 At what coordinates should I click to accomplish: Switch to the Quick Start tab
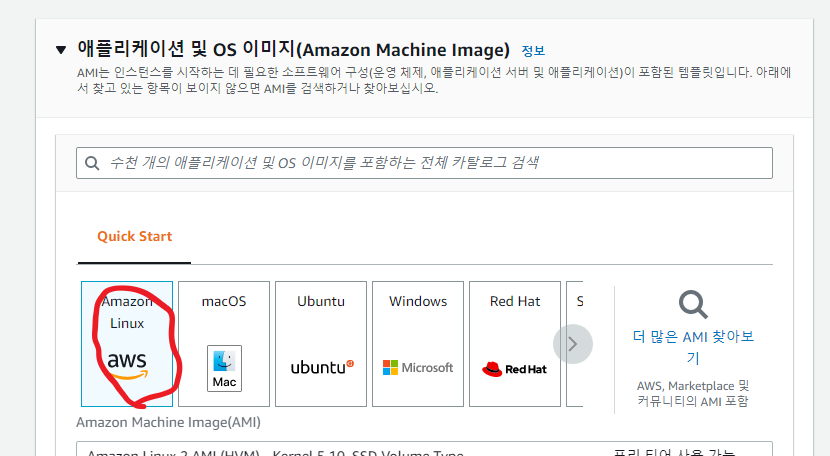pos(134,236)
